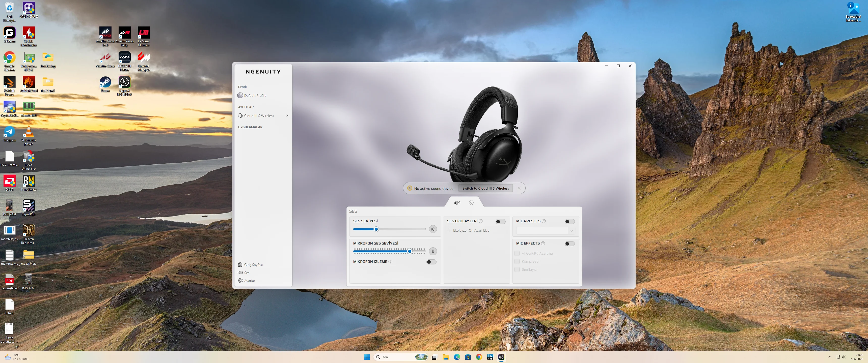This screenshot has height=363, width=868.
Task: Open VLC media player desktop shortcut
Action: (29, 135)
